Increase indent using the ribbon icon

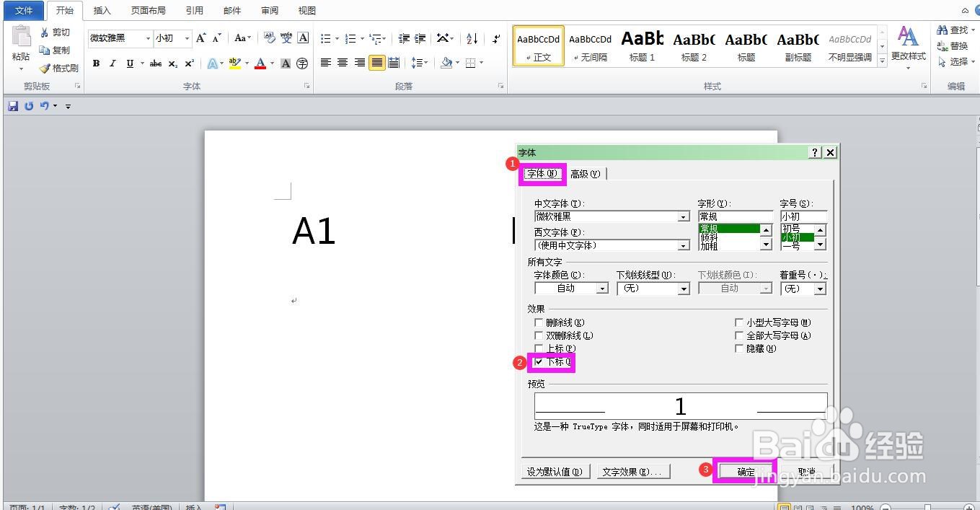(420, 38)
